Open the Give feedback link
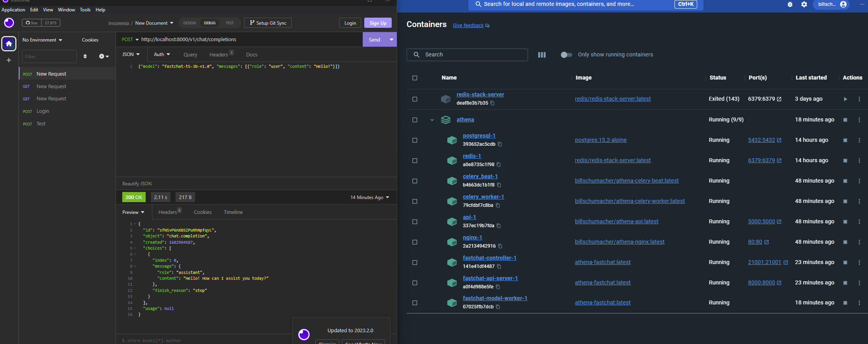 pos(468,25)
